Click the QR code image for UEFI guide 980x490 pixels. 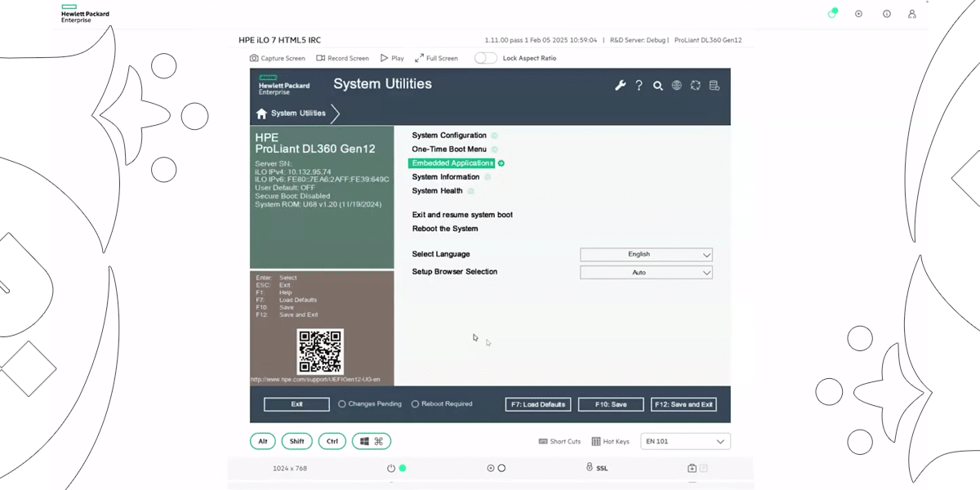[320, 351]
